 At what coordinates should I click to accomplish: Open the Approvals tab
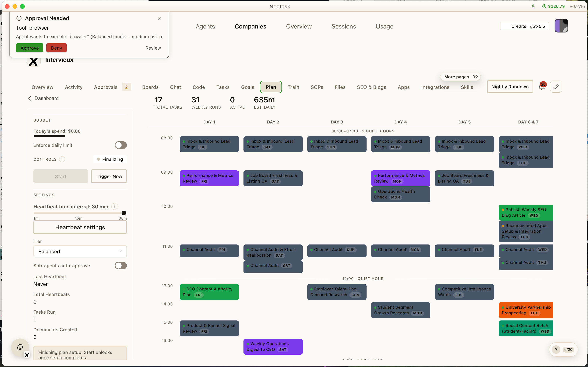106,87
